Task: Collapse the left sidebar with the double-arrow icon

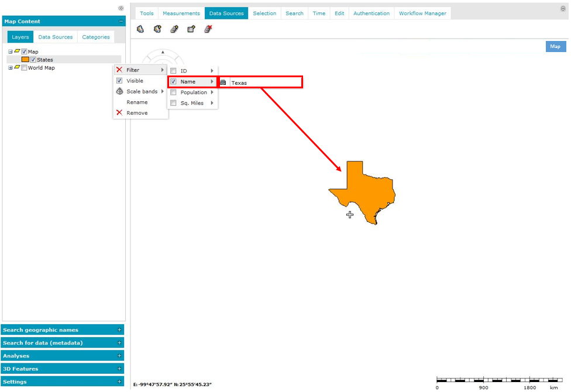Action: click(x=121, y=8)
